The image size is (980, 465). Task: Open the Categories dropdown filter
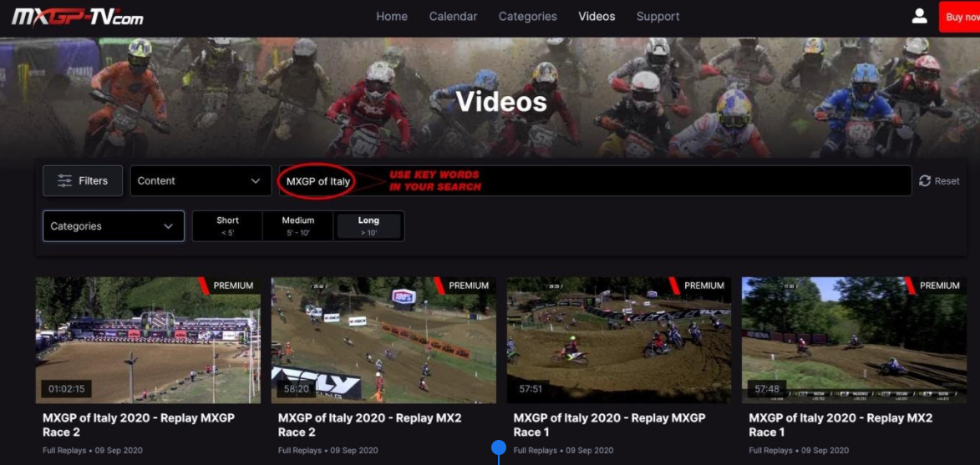pos(113,226)
